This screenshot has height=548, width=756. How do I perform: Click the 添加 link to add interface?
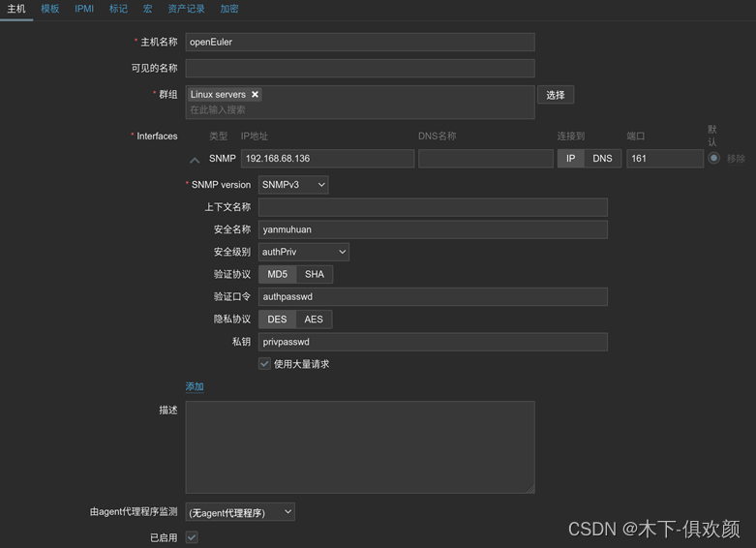tap(195, 386)
